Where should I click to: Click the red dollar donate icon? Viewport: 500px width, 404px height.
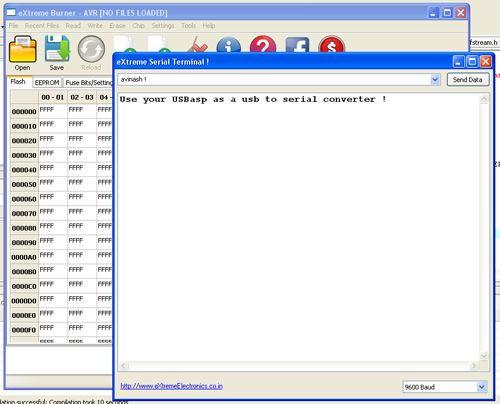click(331, 45)
